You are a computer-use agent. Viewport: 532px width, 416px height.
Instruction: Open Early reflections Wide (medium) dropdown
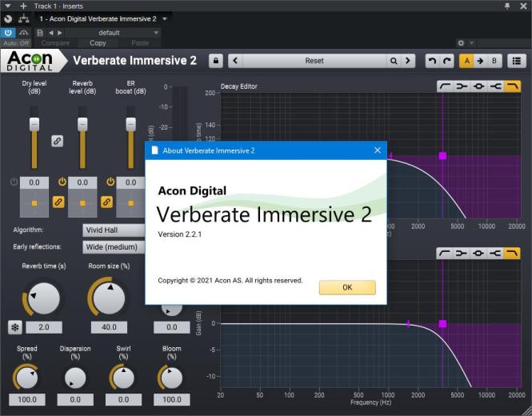[x=114, y=247]
